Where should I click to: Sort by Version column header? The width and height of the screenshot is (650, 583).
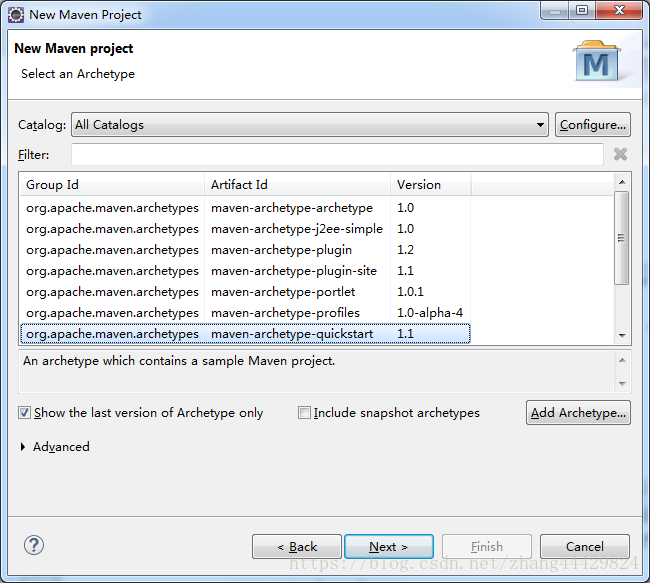click(x=430, y=185)
